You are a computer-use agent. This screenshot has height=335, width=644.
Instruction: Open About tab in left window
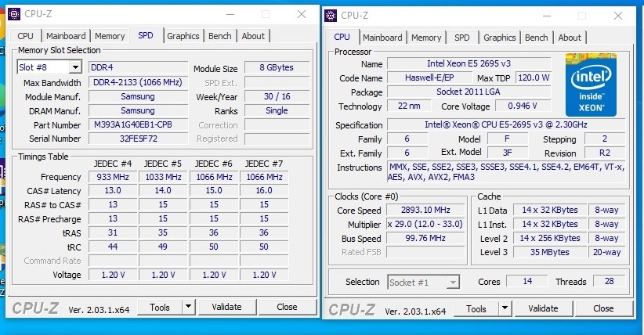pyautogui.click(x=253, y=36)
